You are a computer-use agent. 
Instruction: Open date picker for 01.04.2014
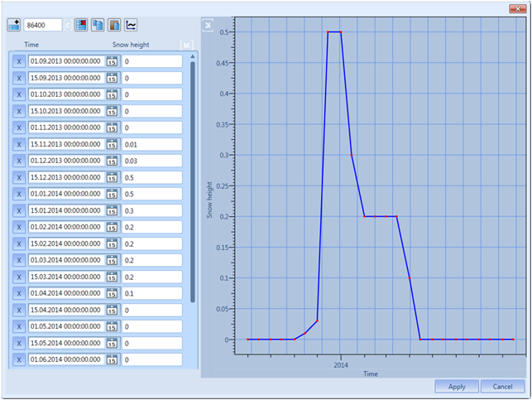[x=112, y=293]
